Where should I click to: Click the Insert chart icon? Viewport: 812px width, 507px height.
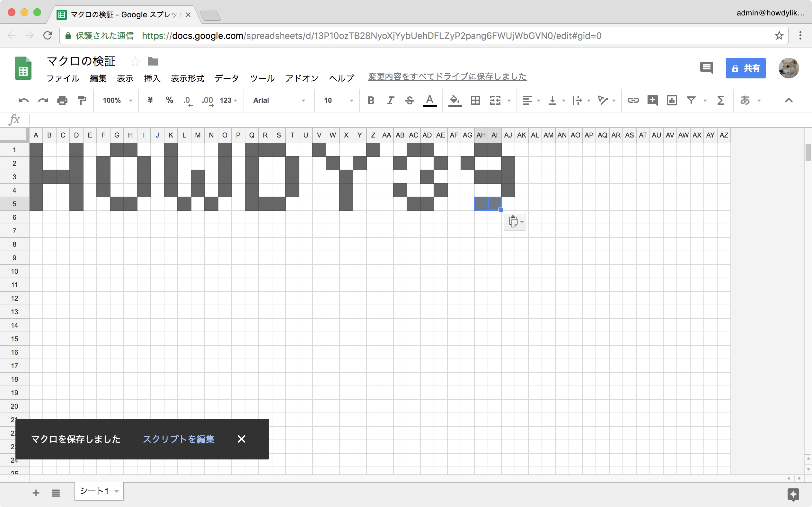click(x=672, y=100)
